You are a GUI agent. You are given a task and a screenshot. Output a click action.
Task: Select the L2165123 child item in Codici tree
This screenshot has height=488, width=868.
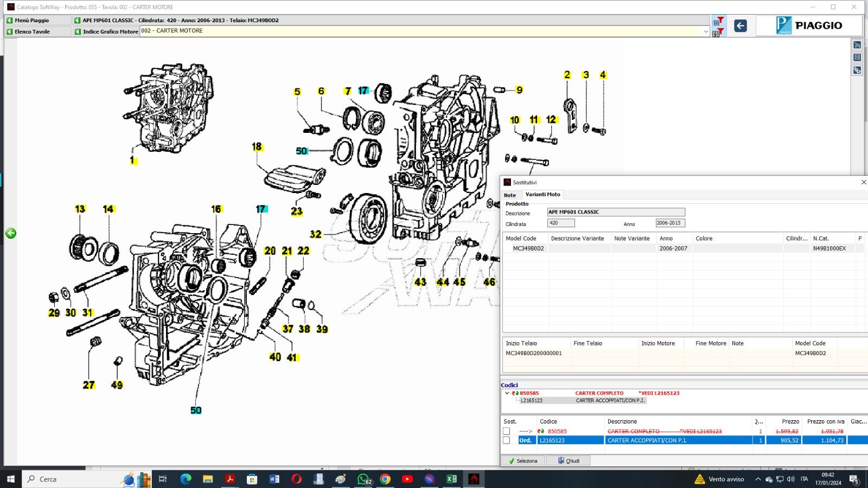(x=531, y=401)
